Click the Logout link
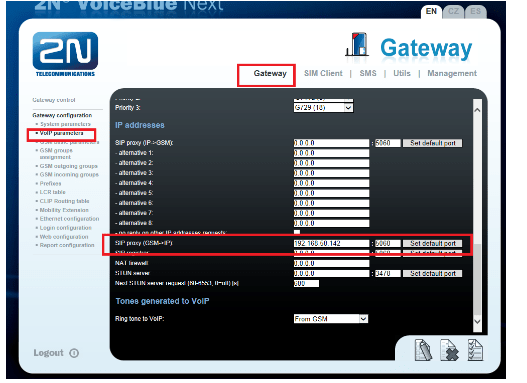Viewport: 527px width, 383px height. click(x=48, y=353)
